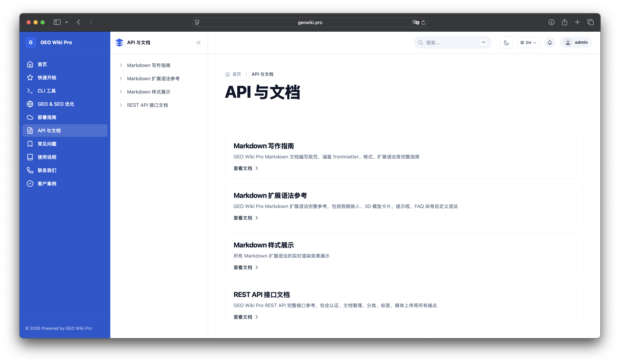The height and width of the screenshot is (364, 620).
Task: Expand REST API 接口文档 tree item
Action: coord(121,105)
